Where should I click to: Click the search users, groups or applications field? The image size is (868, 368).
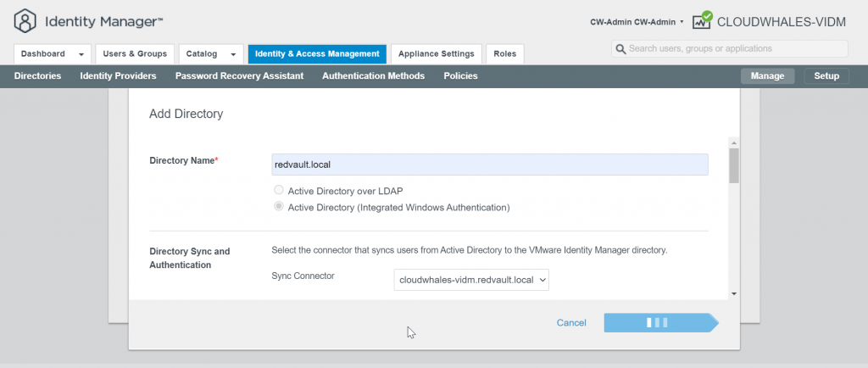click(x=730, y=48)
